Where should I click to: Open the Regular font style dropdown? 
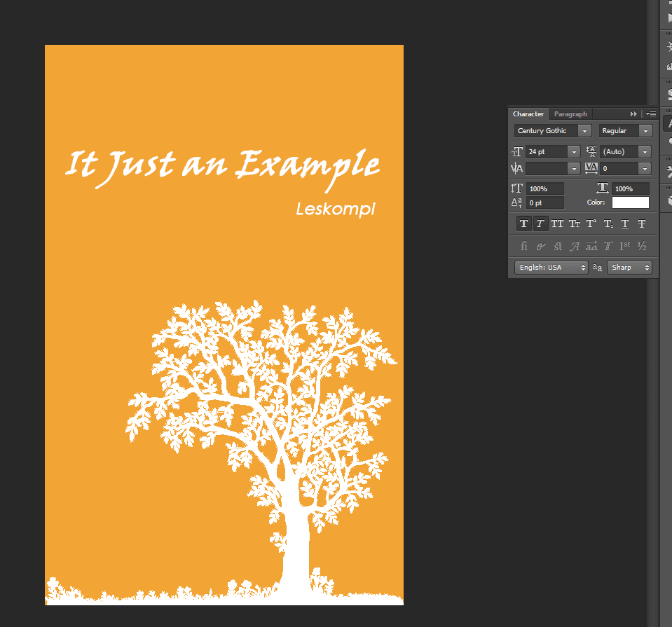[645, 131]
